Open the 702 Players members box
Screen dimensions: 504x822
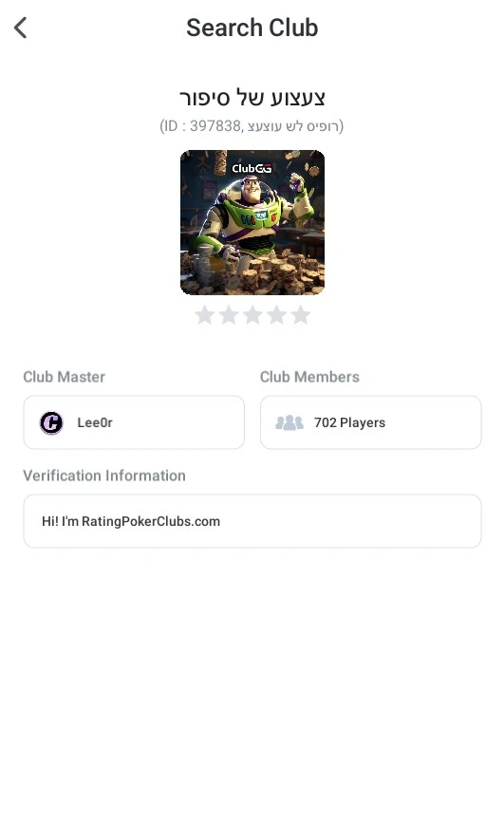click(371, 422)
